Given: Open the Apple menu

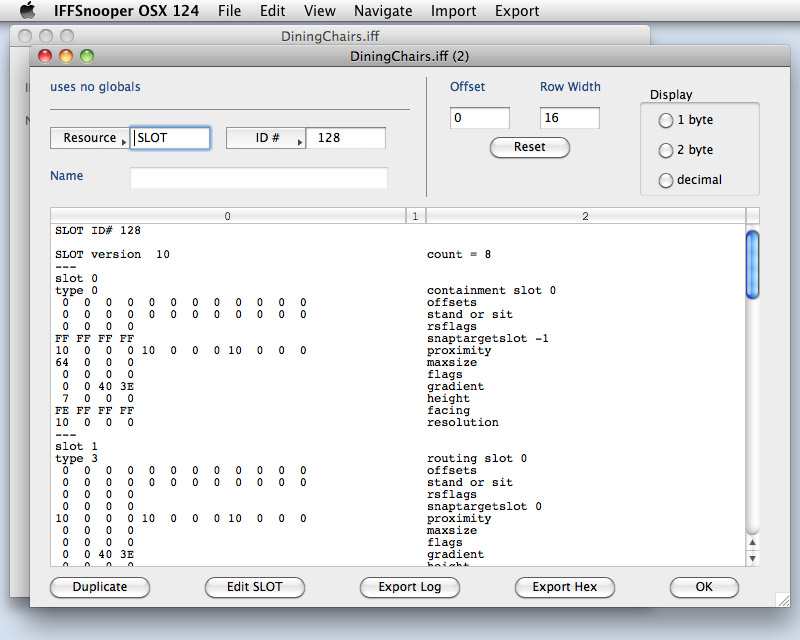Looking at the screenshot, I should pos(27,12).
